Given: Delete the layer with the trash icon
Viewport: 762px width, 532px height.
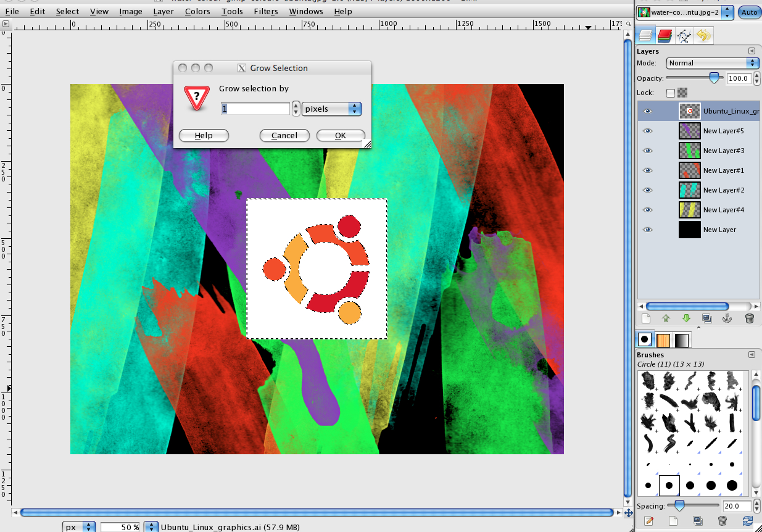Looking at the screenshot, I should coord(750,318).
